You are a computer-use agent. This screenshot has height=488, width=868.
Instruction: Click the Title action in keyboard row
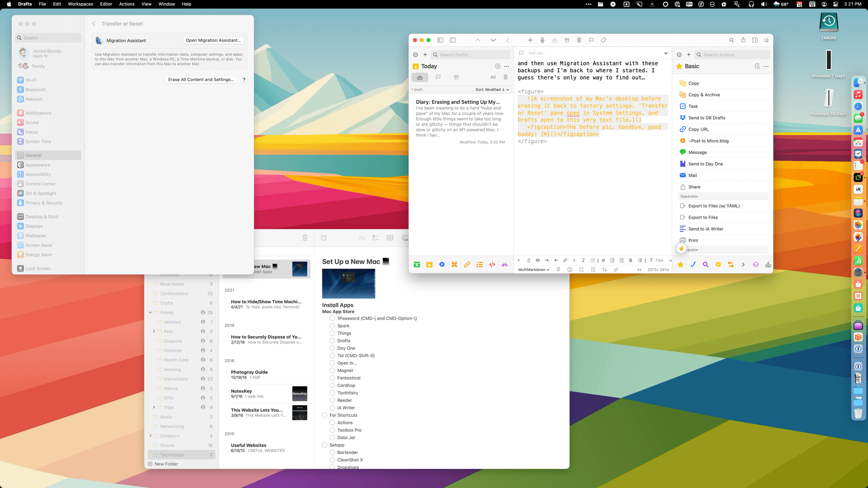point(656,260)
